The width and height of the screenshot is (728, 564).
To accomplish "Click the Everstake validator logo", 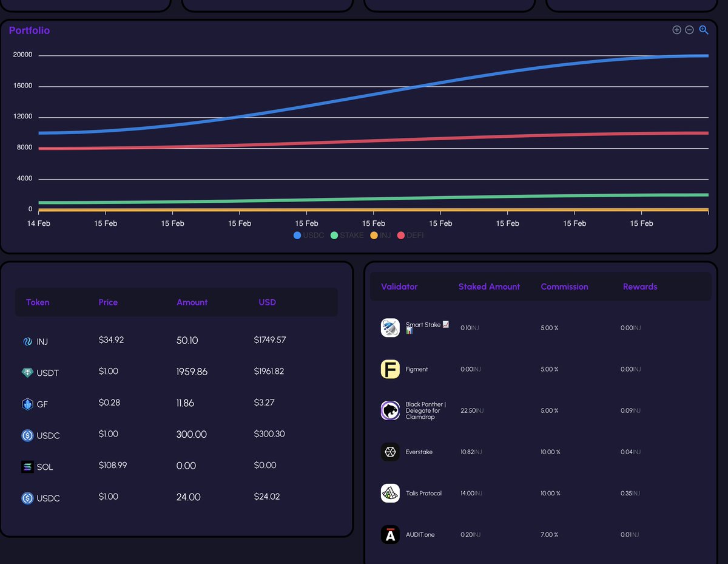I will click(390, 452).
